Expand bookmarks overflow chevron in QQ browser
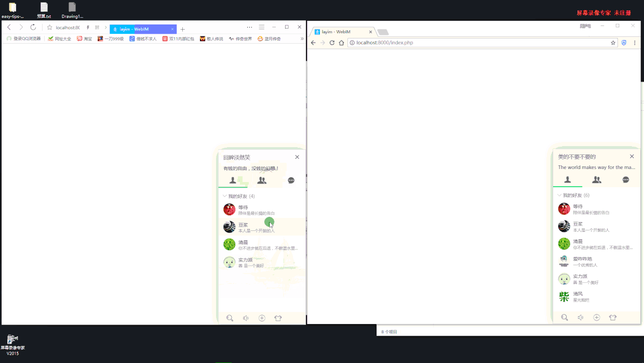Screen dimensions: 644x363 point(302,39)
